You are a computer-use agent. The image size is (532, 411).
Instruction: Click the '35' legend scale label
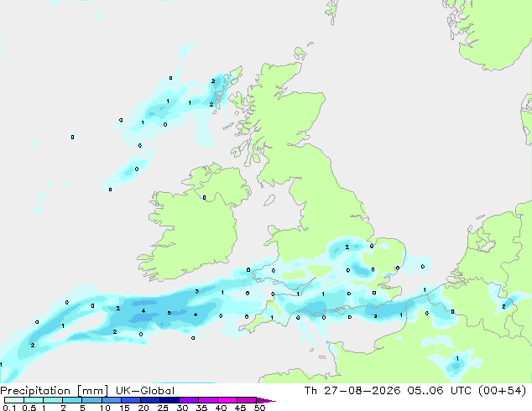point(201,408)
